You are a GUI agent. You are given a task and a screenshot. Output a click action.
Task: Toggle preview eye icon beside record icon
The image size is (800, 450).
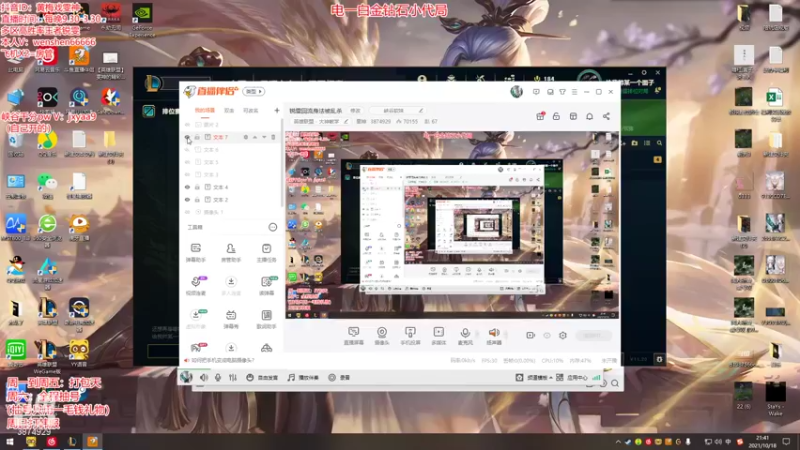547,335
